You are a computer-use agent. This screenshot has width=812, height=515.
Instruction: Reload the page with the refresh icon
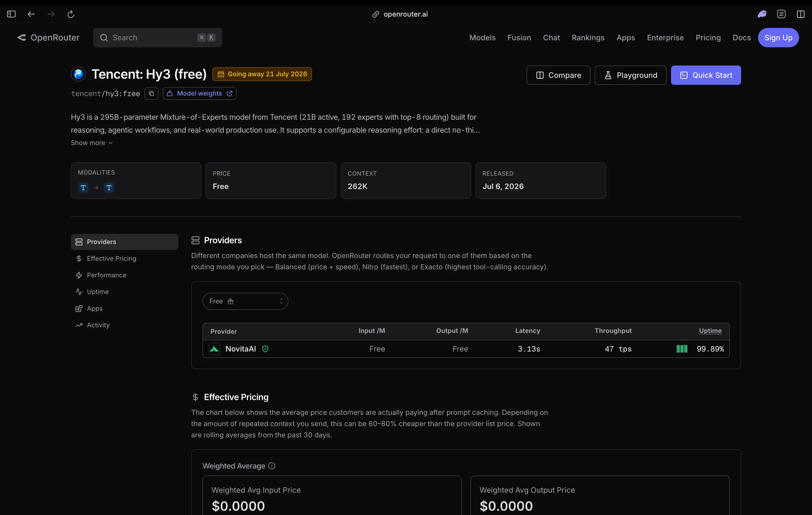71,14
